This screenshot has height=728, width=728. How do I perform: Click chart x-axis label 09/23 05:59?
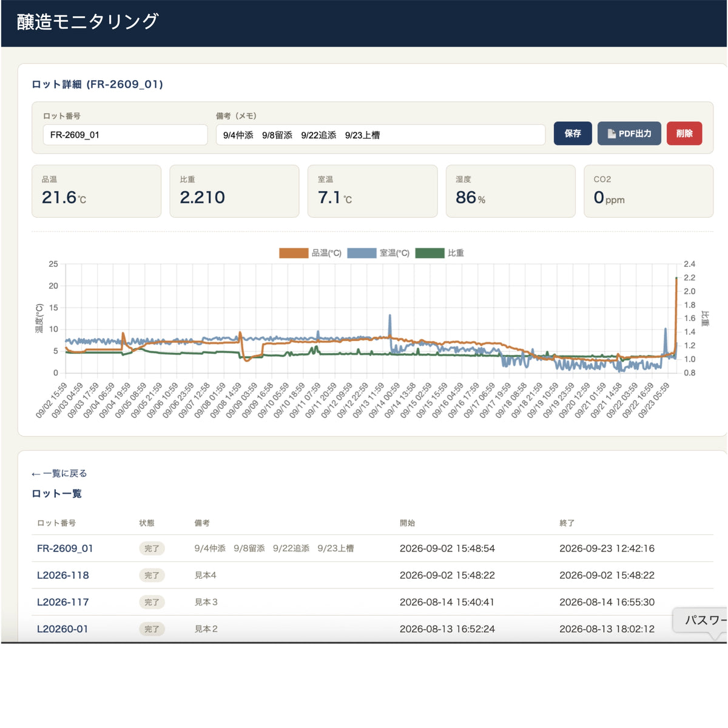[x=653, y=400]
